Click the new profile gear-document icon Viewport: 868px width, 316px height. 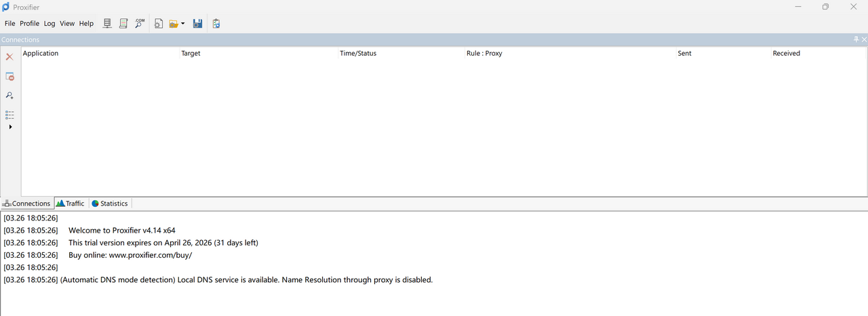tap(159, 24)
